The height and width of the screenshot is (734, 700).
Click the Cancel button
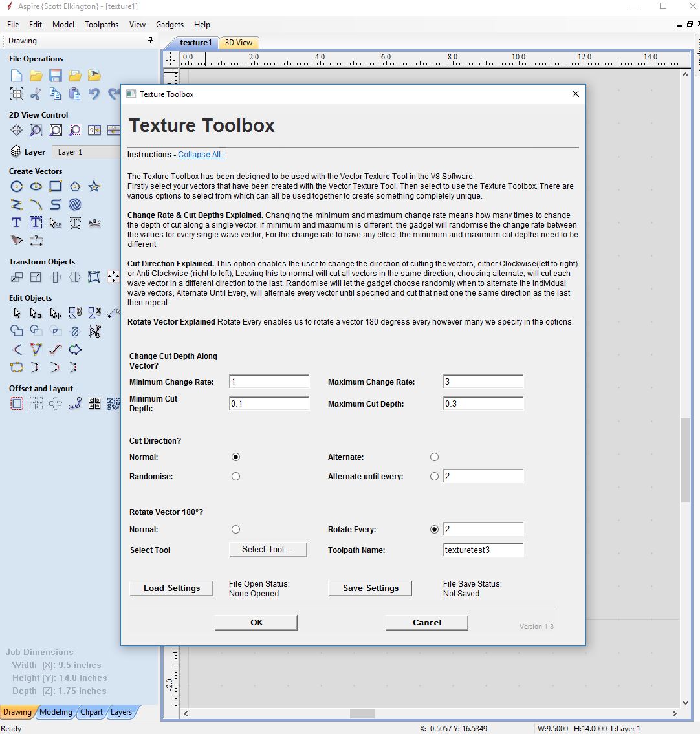[x=426, y=622]
